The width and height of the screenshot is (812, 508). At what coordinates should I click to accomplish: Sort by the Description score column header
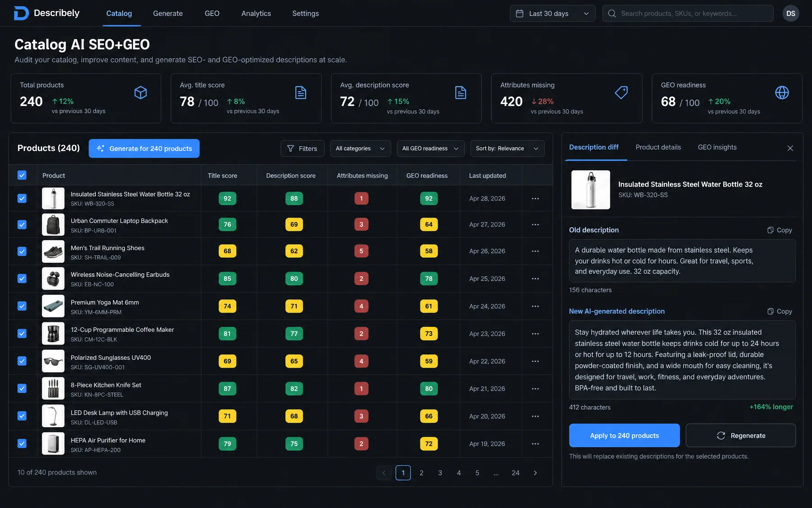tap(291, 176)
